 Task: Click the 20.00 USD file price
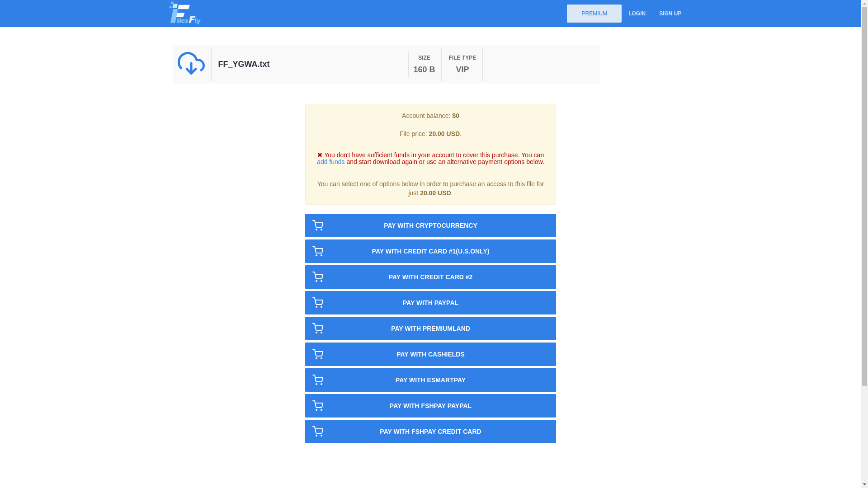[x=444, y=134]
